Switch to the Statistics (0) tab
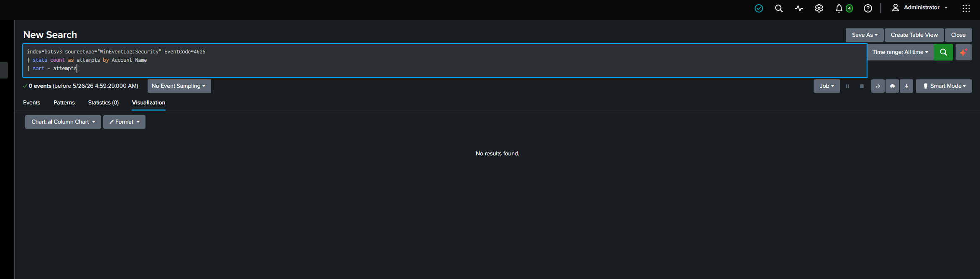This screenshot has height=279, width=980. pyautogui.click(x=103, y=103)
